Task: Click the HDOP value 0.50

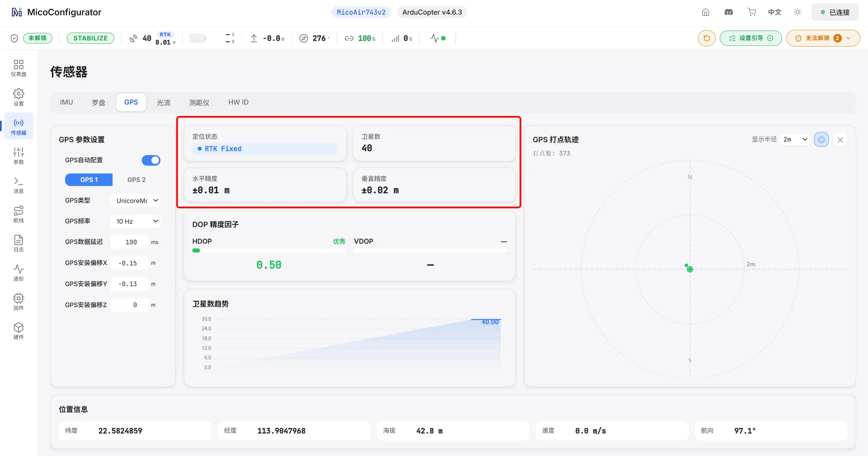Action: (269, 265)
